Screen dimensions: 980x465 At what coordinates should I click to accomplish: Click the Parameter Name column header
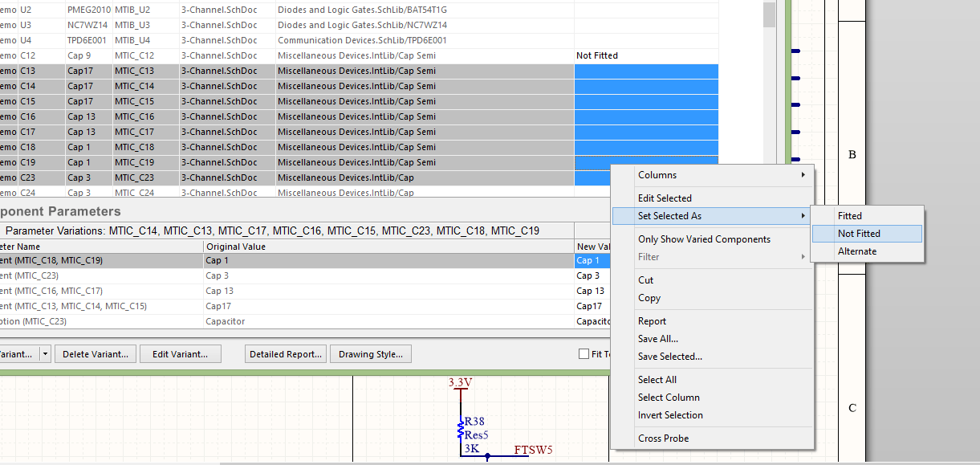(101, 247)
